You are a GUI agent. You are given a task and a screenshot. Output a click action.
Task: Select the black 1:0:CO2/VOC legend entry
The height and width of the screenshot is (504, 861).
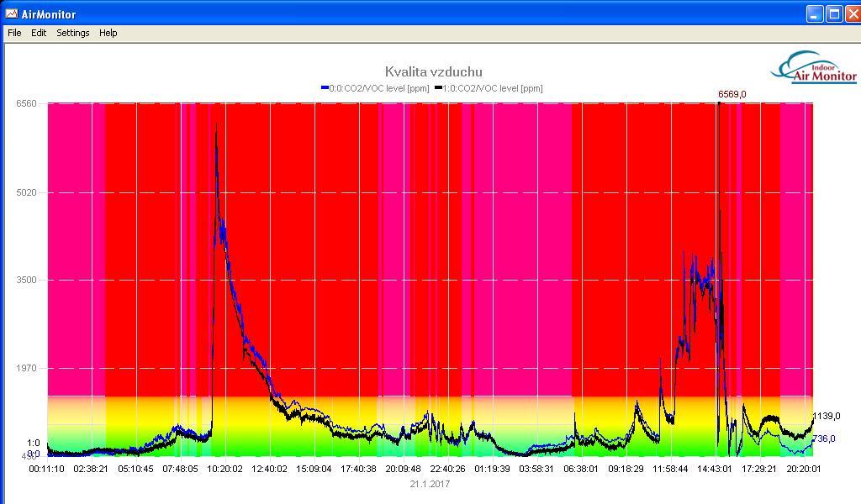click(x=489, y=88)
